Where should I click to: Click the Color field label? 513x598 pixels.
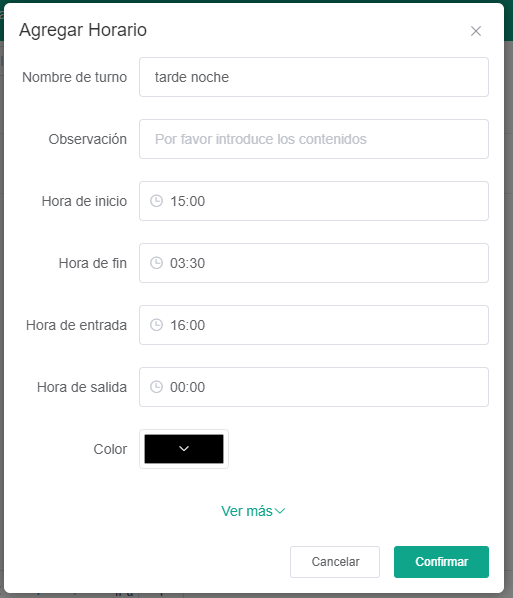pos(110,449)
